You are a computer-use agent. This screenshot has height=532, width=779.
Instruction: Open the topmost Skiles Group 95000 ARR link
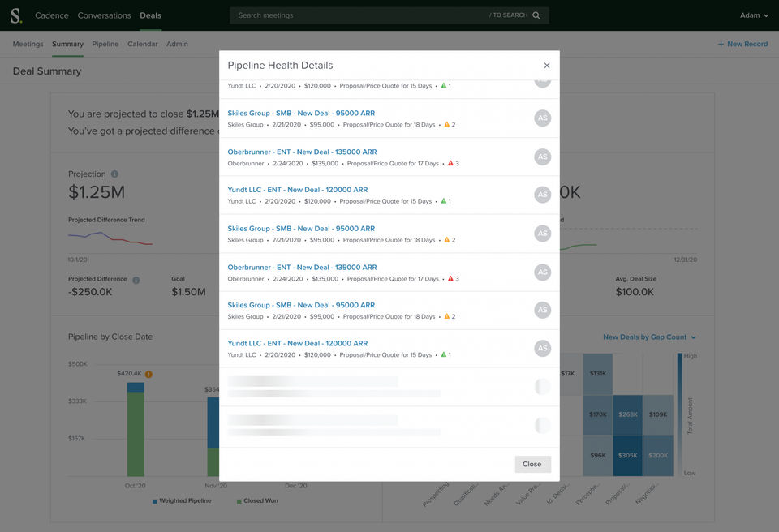coord(301,113)
